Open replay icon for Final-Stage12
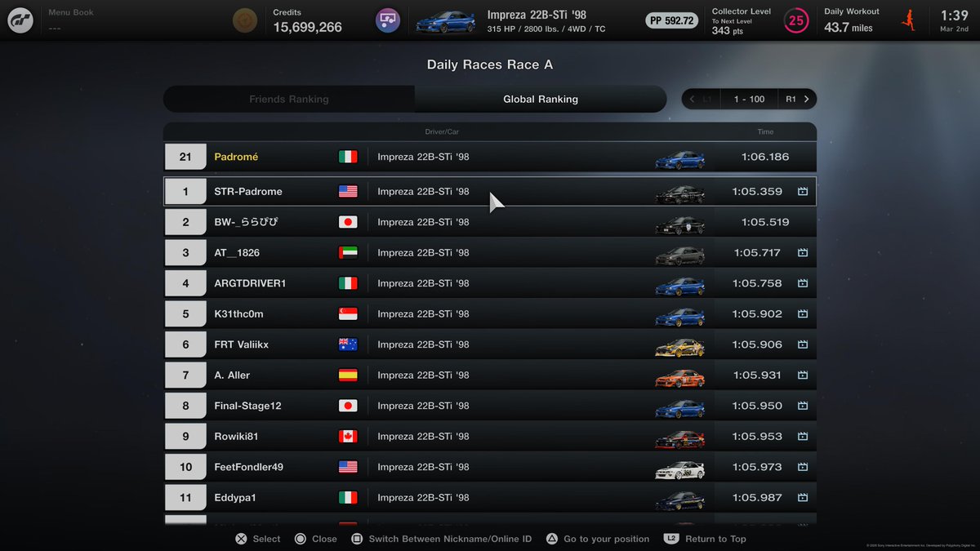The width and height of the screenshot is (980, 551). coord(803,406)
